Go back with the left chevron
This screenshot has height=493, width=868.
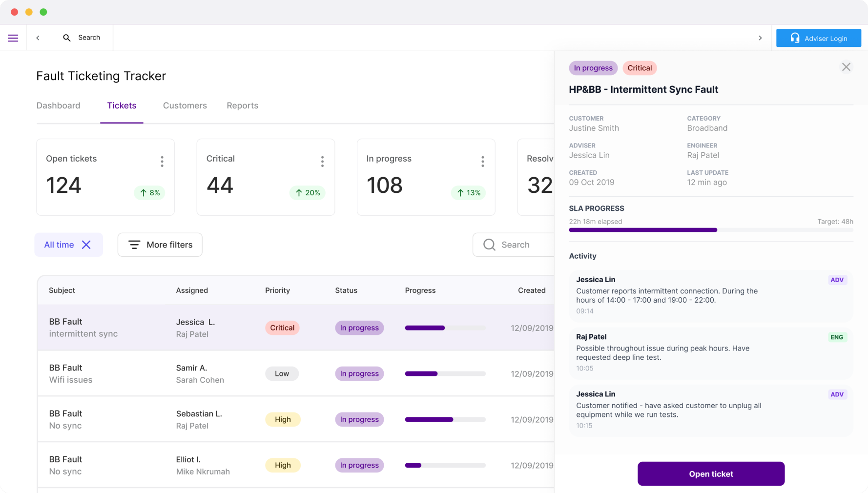[38, 38]
